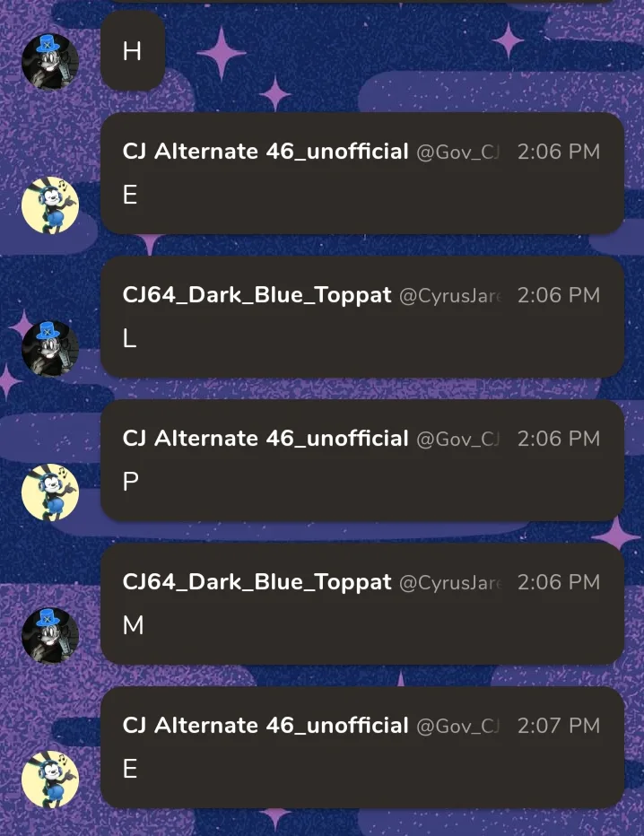This screenshot has width=644, height=836.
Task: Click the CJ64_Dark_Blue_Toppat name above message M
Action: pyautogui.click(x=257, y=581)
